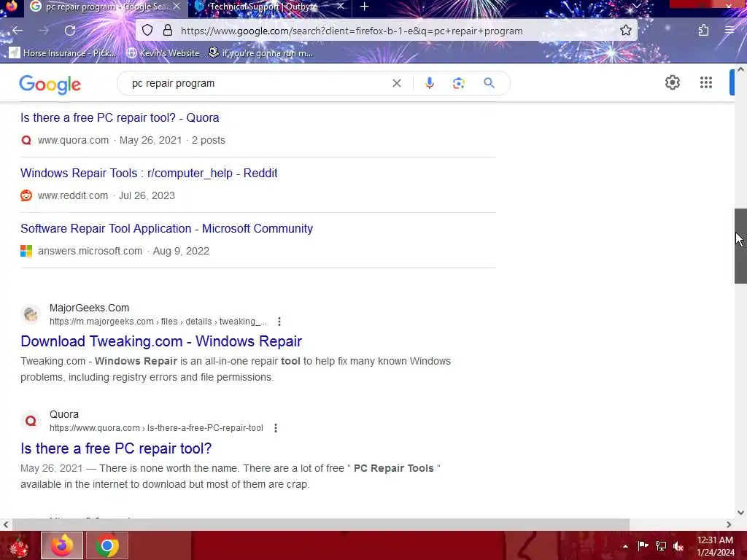Switch to Firefox in the taskbar
This screenshot has height=560, width=747.
click(62, 545)
